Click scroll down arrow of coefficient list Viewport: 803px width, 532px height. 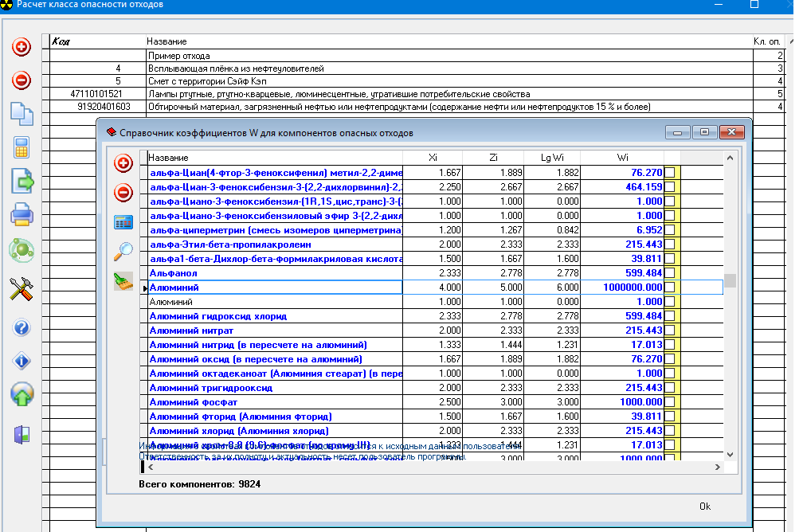(x=729, y=453)
